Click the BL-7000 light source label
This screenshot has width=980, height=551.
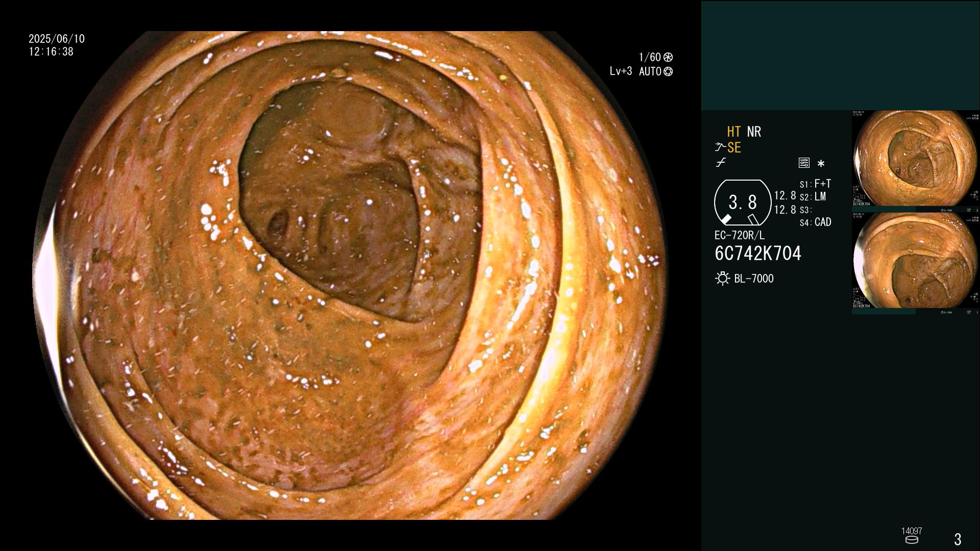754,279
